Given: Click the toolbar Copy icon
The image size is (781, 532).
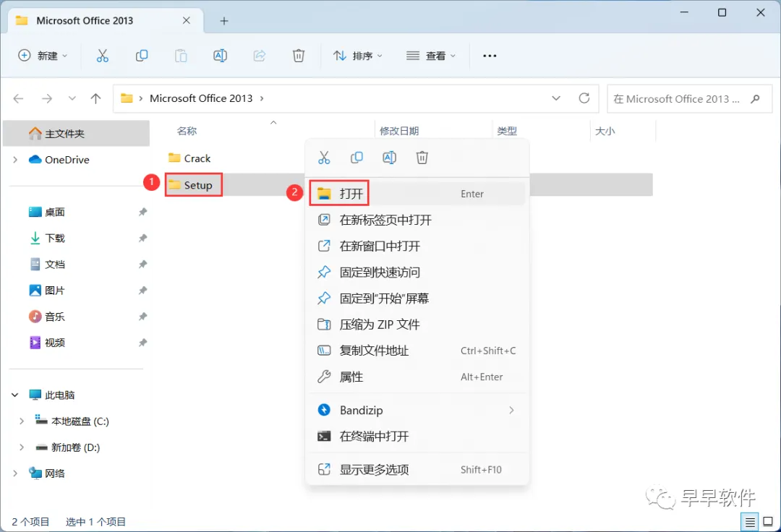Looking at the screenshot, I should (142, 56).
